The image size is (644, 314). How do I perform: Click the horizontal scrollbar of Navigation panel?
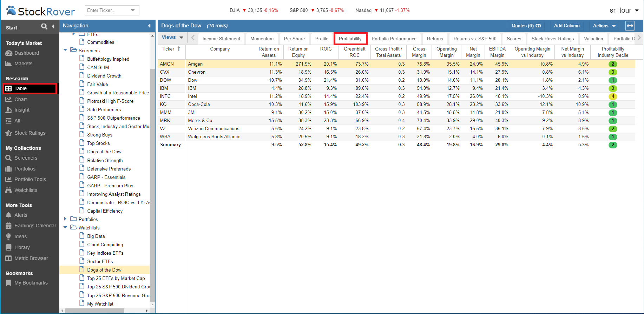(95, 310)
